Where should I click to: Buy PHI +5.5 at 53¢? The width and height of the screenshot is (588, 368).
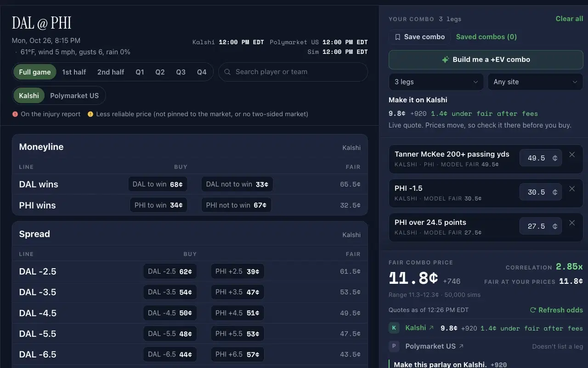[x=237, y=334]
